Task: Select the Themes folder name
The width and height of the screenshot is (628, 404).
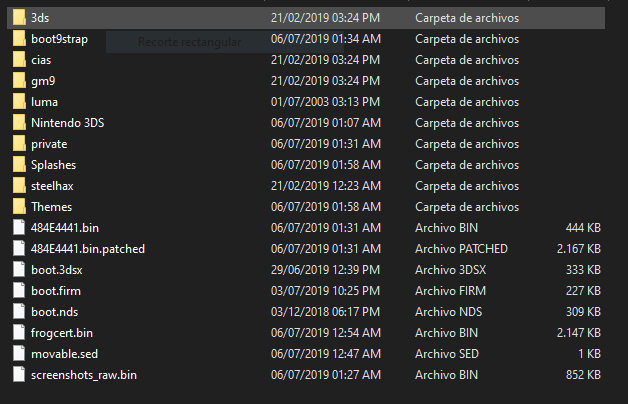Action: [51, 207]
